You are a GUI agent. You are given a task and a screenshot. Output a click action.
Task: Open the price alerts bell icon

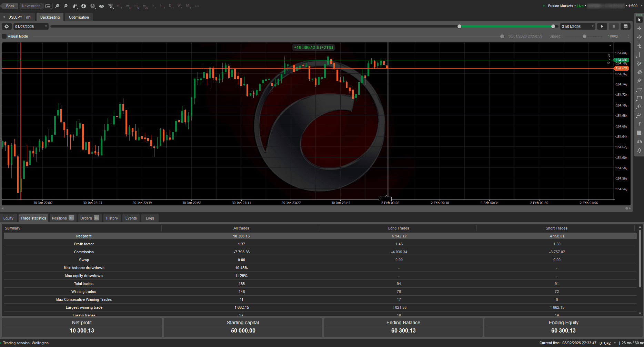pyautogui.click(x=639, y=151)
